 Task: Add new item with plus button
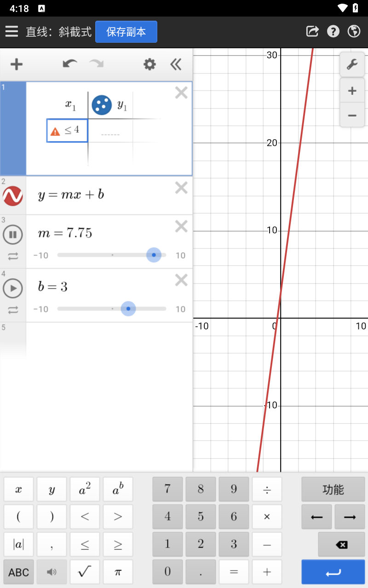[x=17, y=64]
